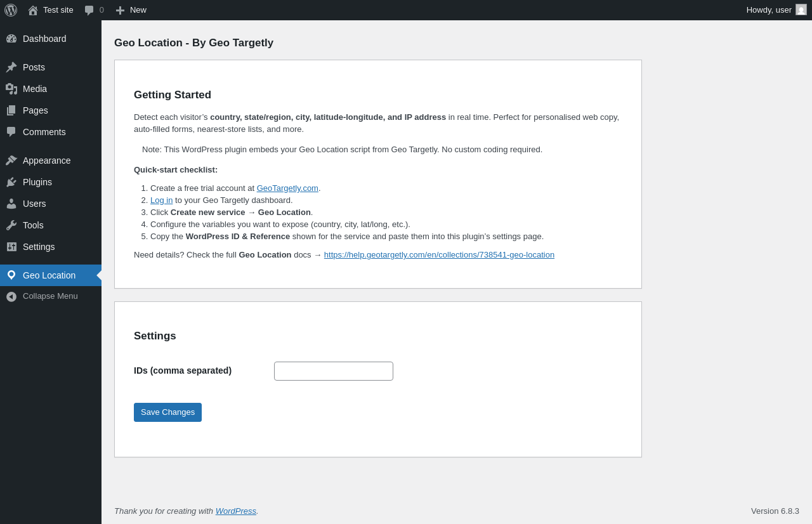Click the Log in link
This screenshot has width=812, height=524.
click(161, 200)
